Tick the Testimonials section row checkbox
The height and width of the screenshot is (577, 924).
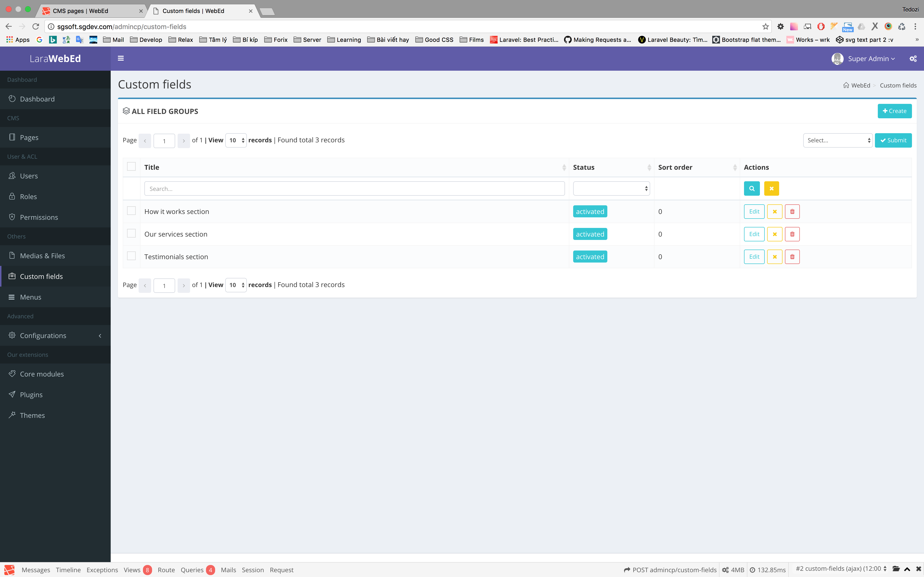coord(131,256)
